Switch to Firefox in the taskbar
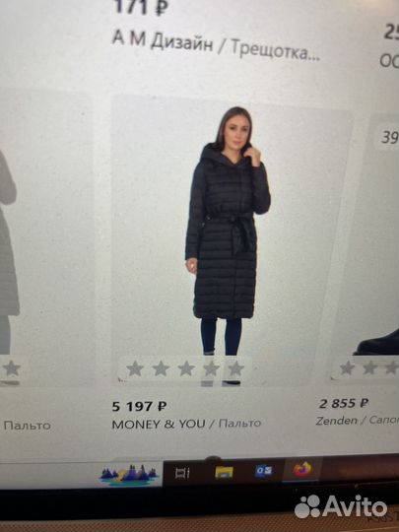The height and width of the screenshot is (532, 399). pyautogui.click(x=302, y=470)
